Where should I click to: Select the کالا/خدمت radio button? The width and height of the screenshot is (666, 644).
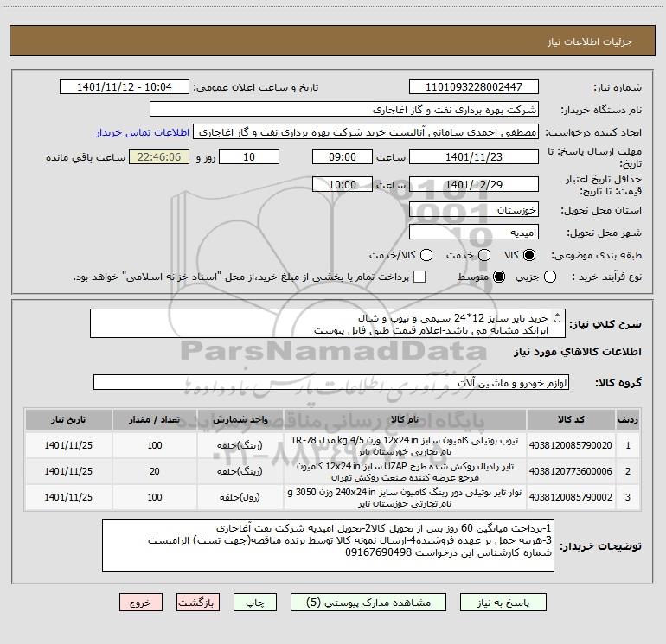coord(426,255)
